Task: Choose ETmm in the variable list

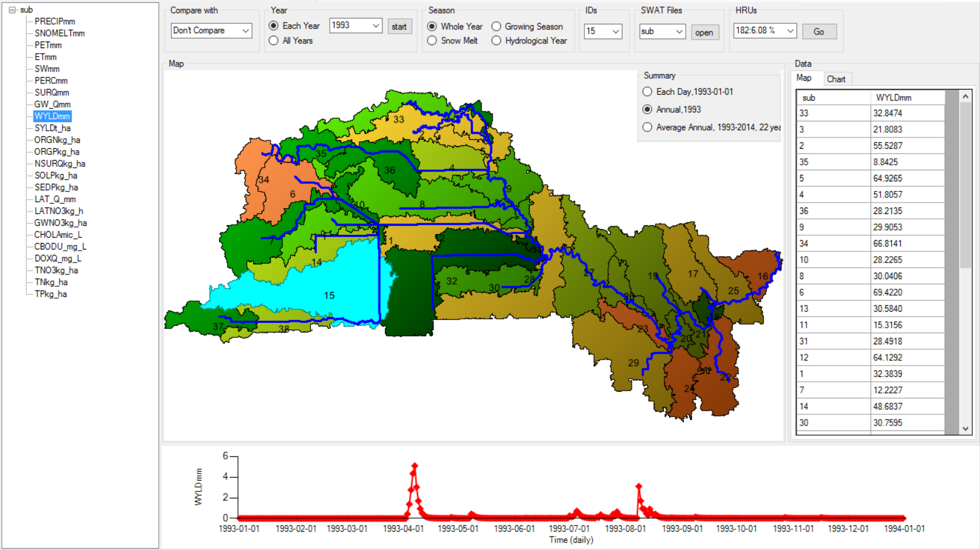Action: (46, 57)
